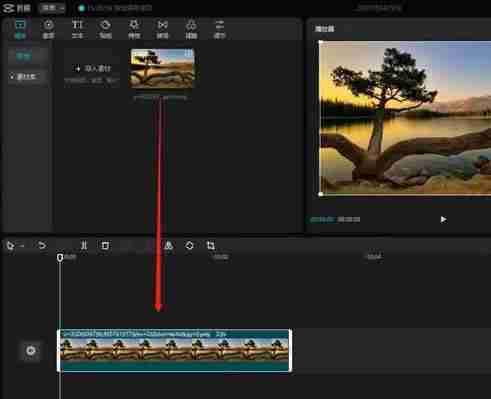Play the preview in the player
The width and height of the screenshot is (491, 399).
tap(443, 219)
